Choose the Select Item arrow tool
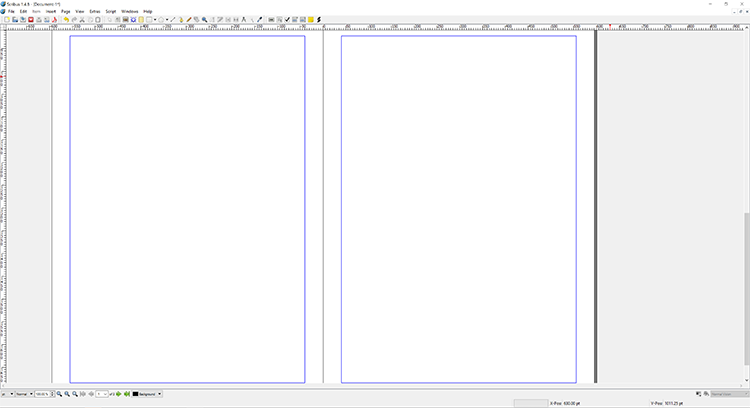 (110, 20)
